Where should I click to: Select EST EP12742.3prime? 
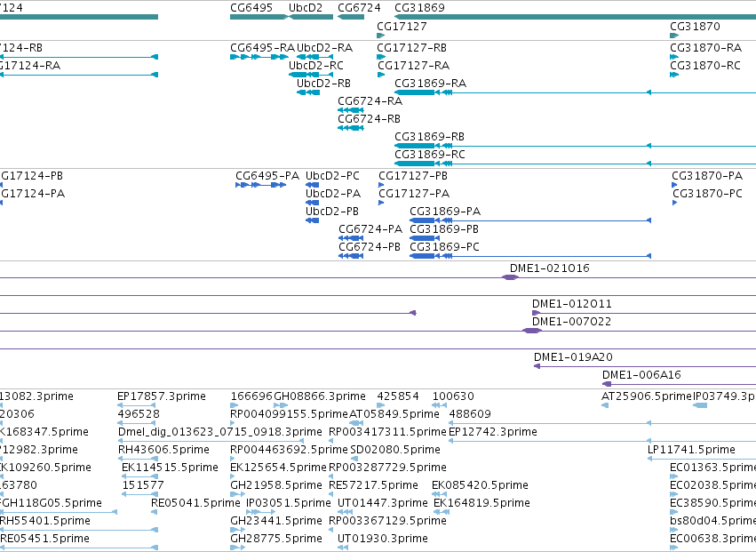pos(493,432)
